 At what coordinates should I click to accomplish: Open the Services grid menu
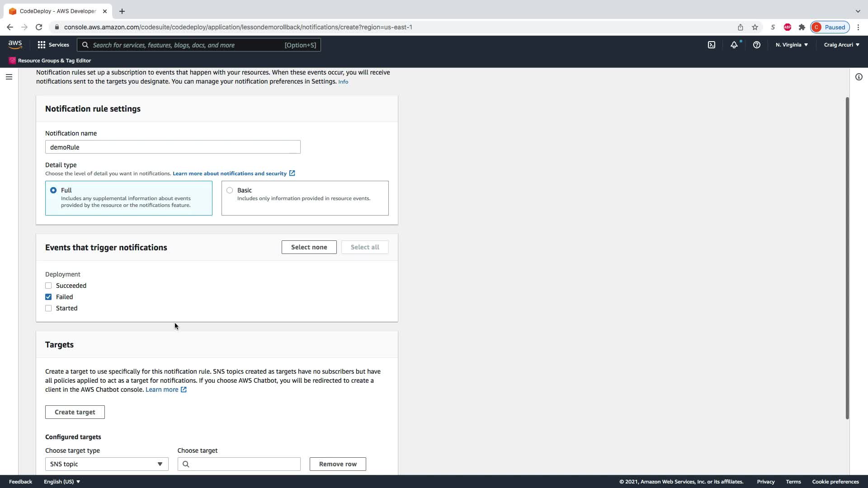point(53,45)
